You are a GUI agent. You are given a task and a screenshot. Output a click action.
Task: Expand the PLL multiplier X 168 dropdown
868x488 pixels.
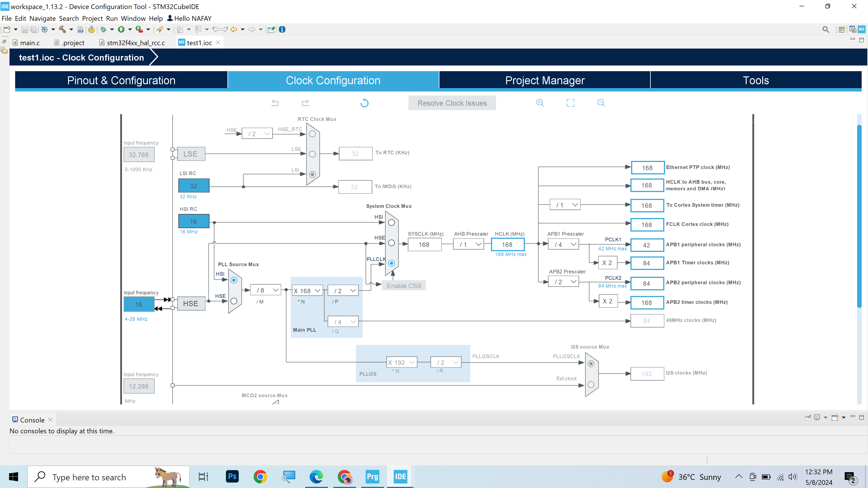point(307,291)
